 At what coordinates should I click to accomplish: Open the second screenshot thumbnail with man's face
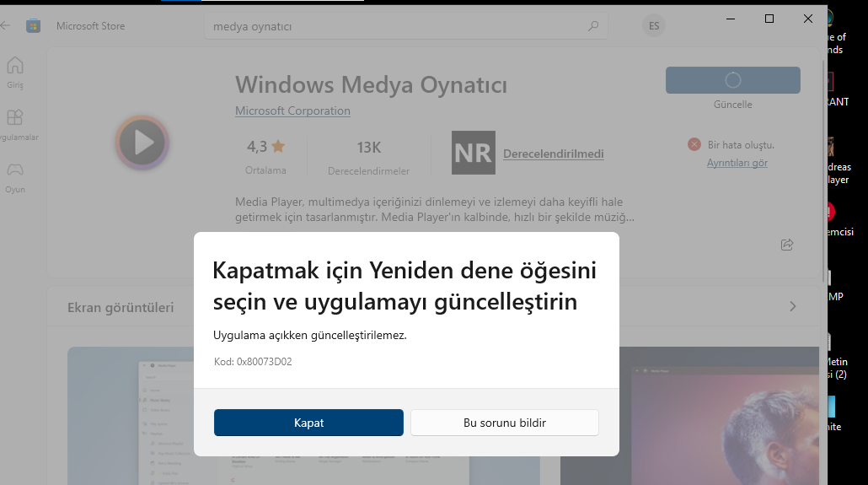tap(689, 416)
